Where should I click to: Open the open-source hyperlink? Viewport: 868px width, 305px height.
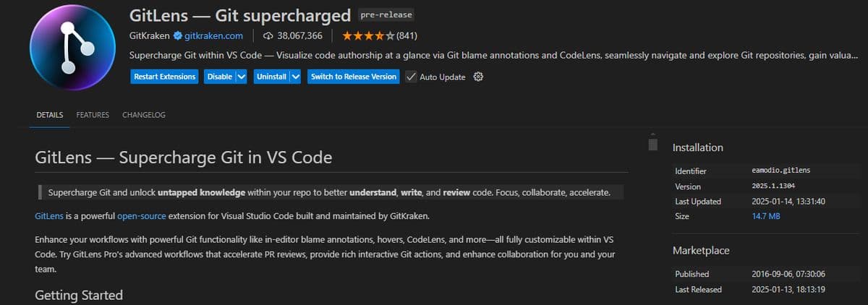point(142,216)
